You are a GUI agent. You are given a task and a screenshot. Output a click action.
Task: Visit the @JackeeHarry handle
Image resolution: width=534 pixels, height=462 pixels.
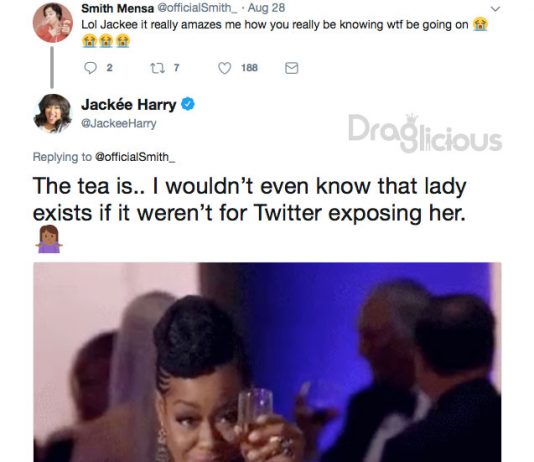[x=119, y=123]
